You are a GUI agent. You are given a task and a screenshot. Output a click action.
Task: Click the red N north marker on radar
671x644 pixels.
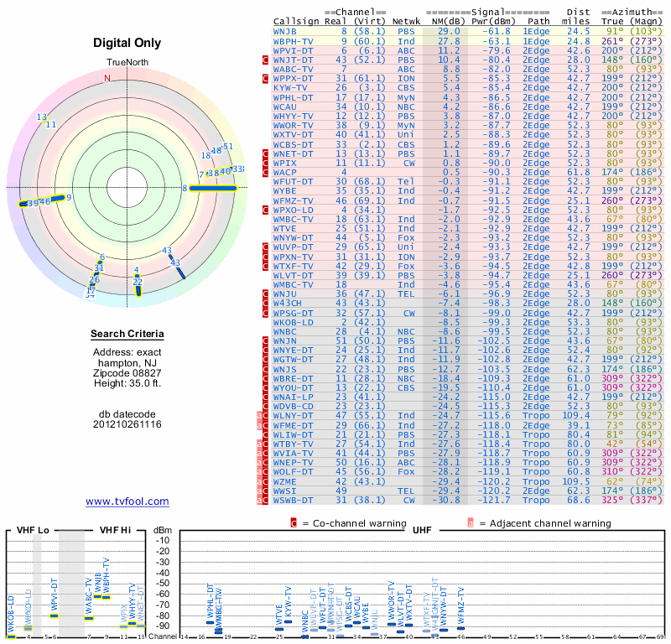click(107, 79)
